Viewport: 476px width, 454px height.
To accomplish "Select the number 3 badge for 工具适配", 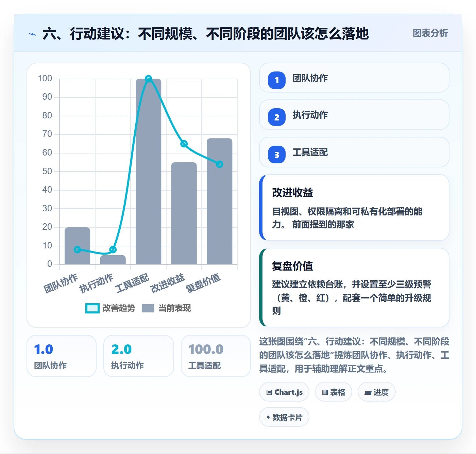I will [277, 155].
